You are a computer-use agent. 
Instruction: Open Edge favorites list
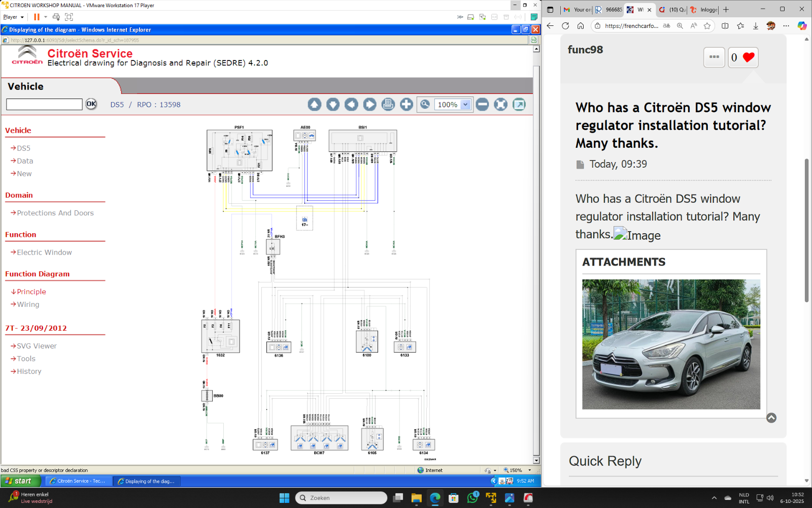pyautogui.click(x=740, y=26)
